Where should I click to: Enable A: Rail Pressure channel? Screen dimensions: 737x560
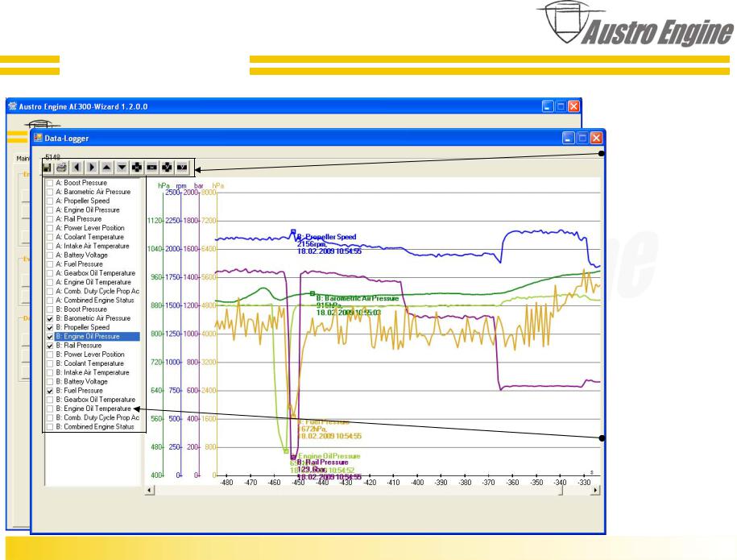pyautogui.click(x=50, y=219)
